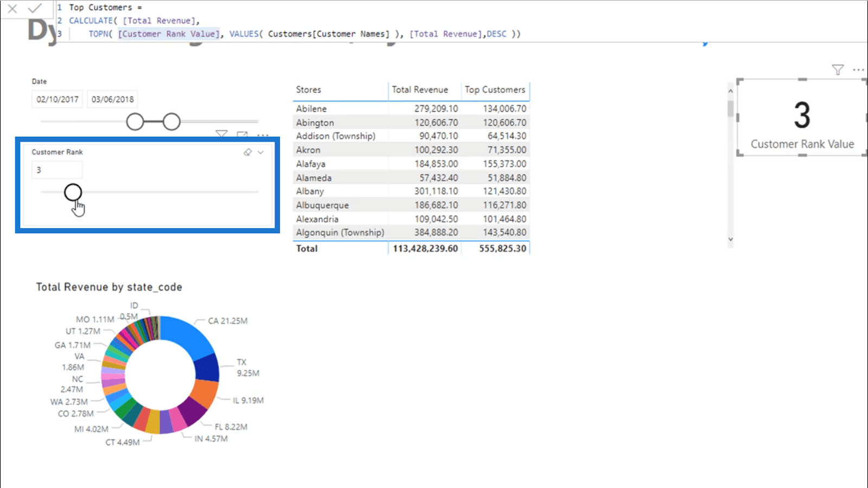Viewport: 868px width, 488px height.
Task: Select the Alafaya store row
Action: 411,164
